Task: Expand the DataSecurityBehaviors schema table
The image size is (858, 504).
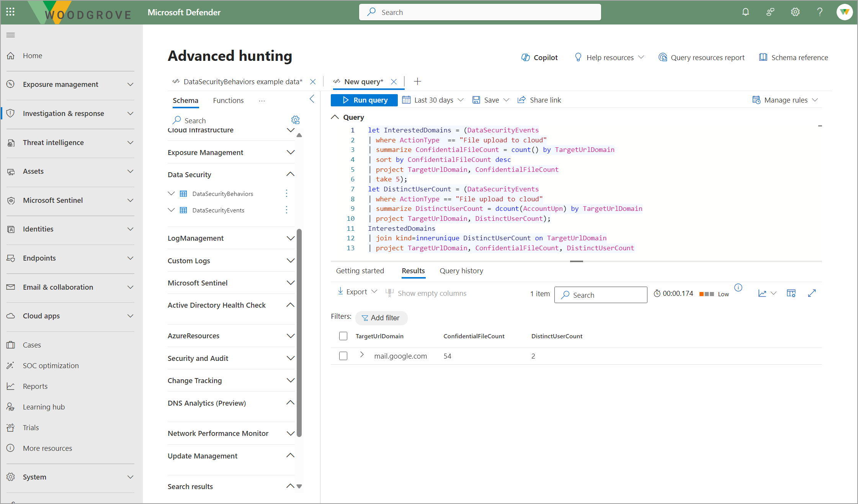Action: [x=171, y=193]
